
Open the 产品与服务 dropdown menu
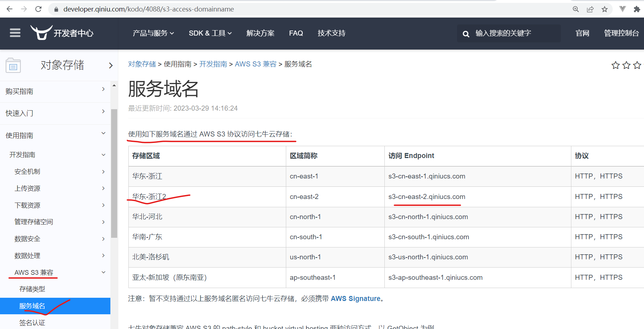click(x=153, y=33)
